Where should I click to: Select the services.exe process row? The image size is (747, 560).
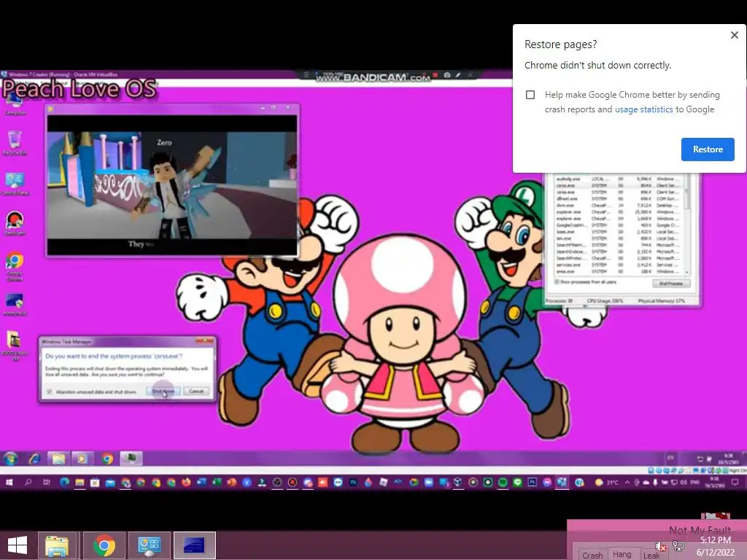(x=619, y=265)
